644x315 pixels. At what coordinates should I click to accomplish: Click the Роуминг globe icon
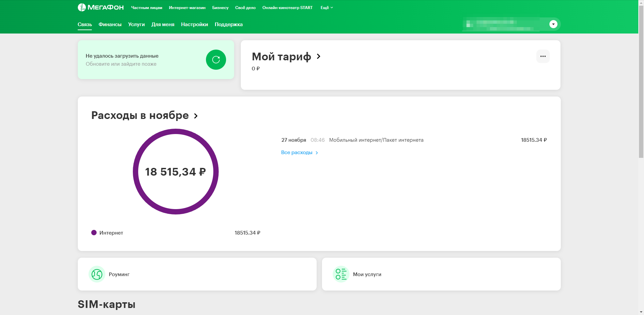point(97,274)
